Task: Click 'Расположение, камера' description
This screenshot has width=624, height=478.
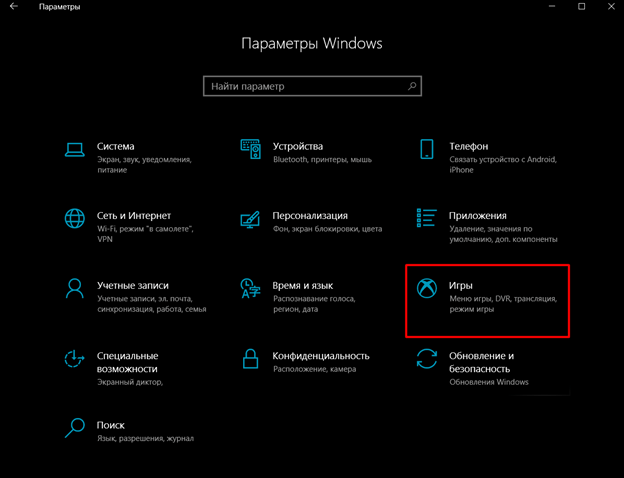Action: click(x=314, y=369)
